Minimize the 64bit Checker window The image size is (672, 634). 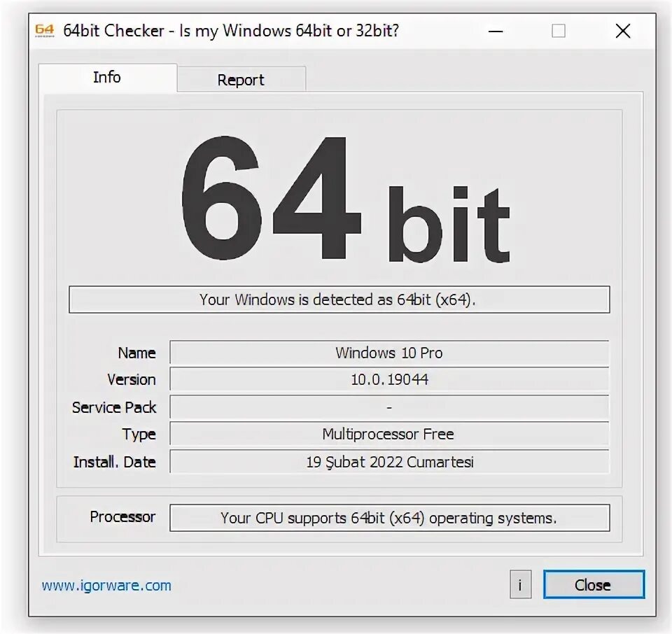[x=496, y=31]
